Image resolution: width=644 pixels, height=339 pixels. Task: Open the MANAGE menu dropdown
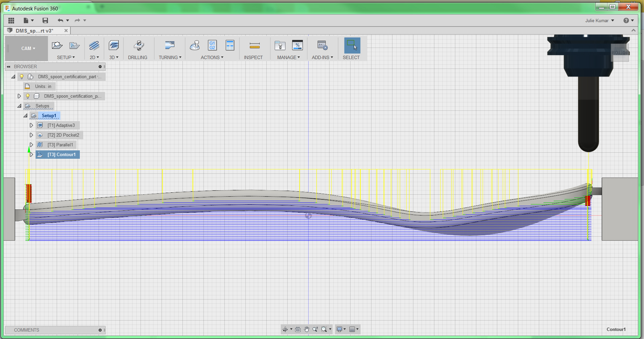288,57
